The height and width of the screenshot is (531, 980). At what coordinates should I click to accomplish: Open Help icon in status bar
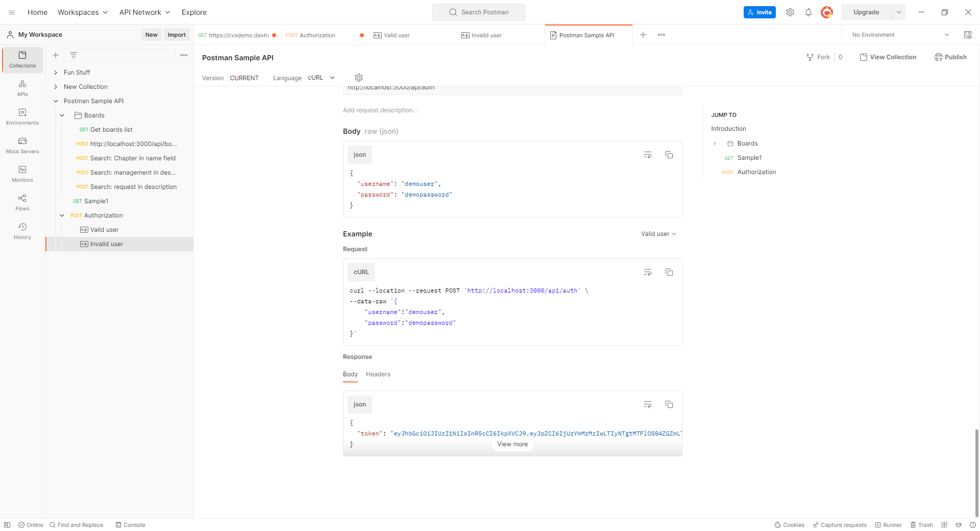click(x=973, y=525)
